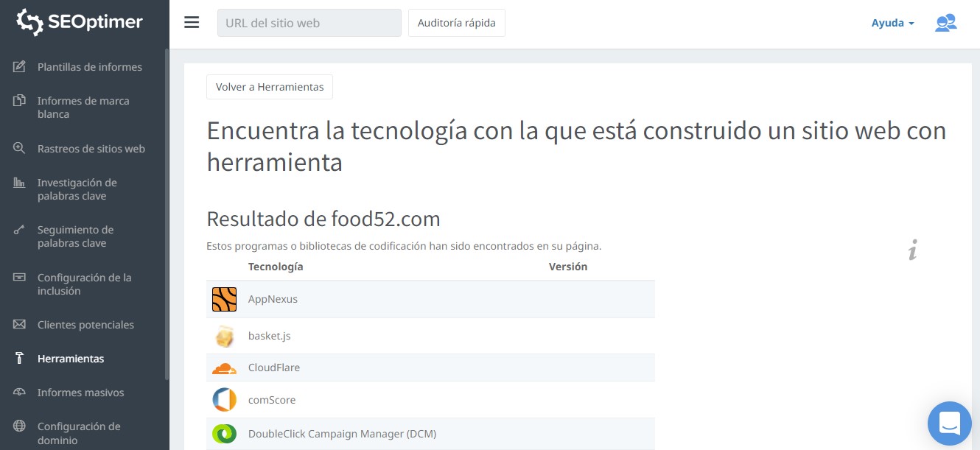Click the comScore logo icon
Viewport: 980px width, 450px height.
click(224, 399)
